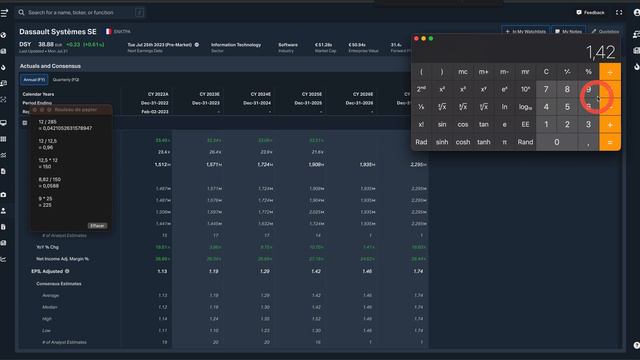Open the hamburger menu icon at top left

[x=4, y=13]
